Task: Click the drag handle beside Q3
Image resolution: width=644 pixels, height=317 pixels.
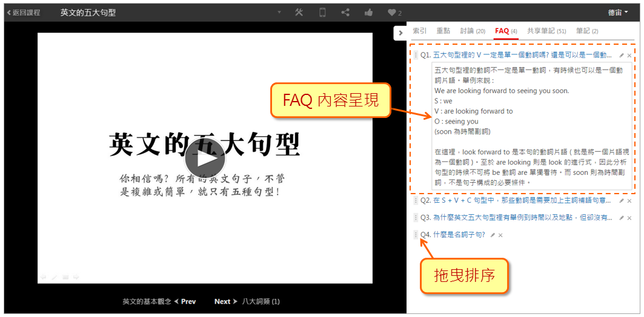Action: pyautogui.click(x=416, y=218)
